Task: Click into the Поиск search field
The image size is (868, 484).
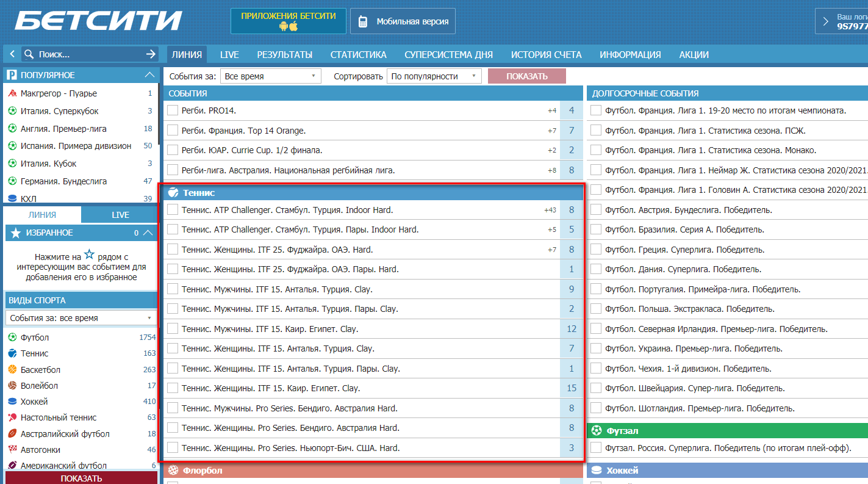Action: click(90, 54)
